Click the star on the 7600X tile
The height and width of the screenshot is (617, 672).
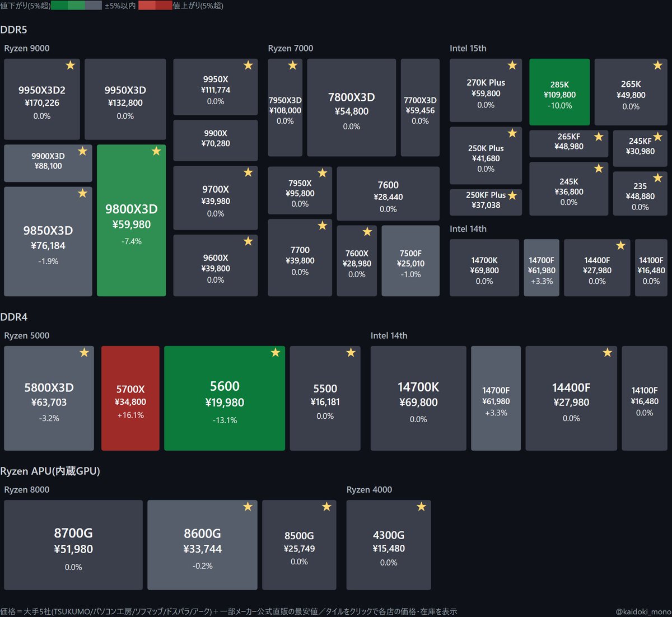[367, 232]
